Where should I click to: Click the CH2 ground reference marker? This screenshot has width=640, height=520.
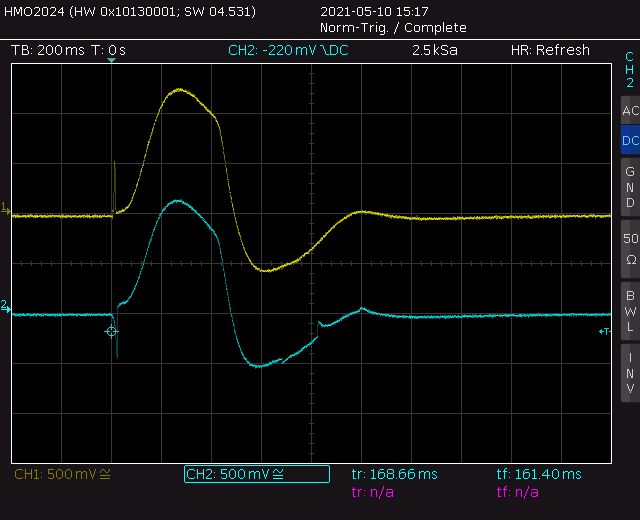pyautogui.click(x=5, y=306)
